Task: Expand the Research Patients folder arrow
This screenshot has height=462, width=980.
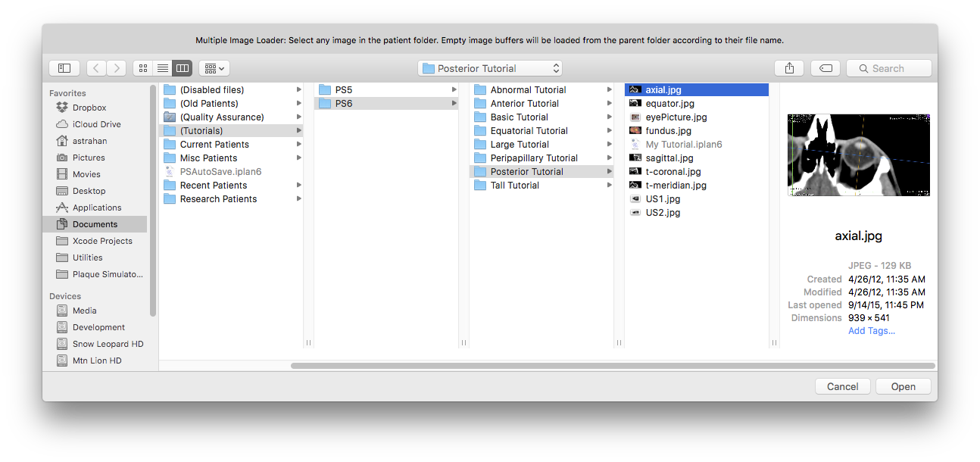Action: 299,199
